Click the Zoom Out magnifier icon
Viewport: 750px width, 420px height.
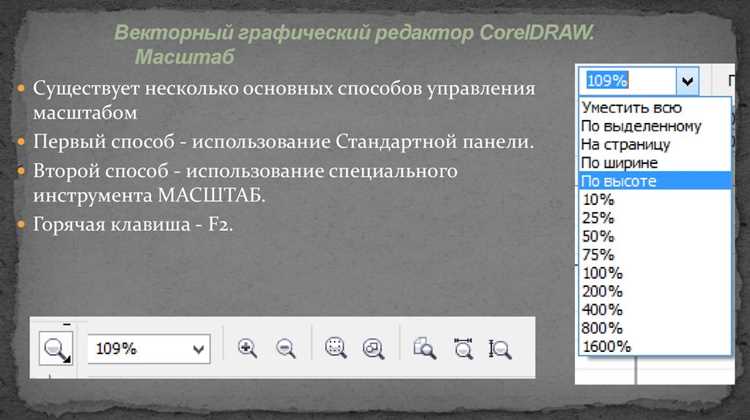click(286, 348)
